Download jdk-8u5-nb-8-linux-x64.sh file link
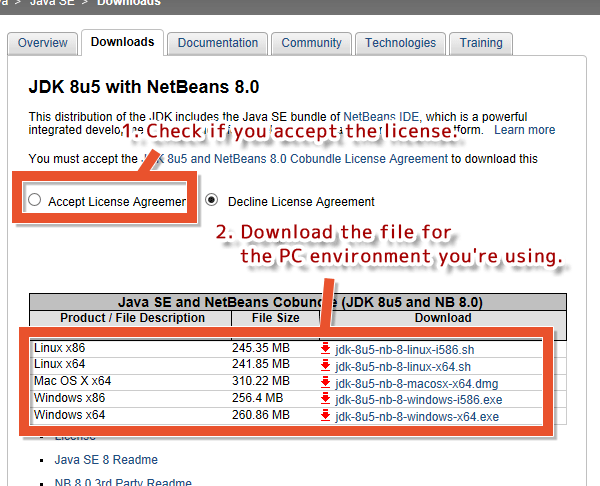Image resolution: width=600 pixels, height=486 pixels. point(403,367)
